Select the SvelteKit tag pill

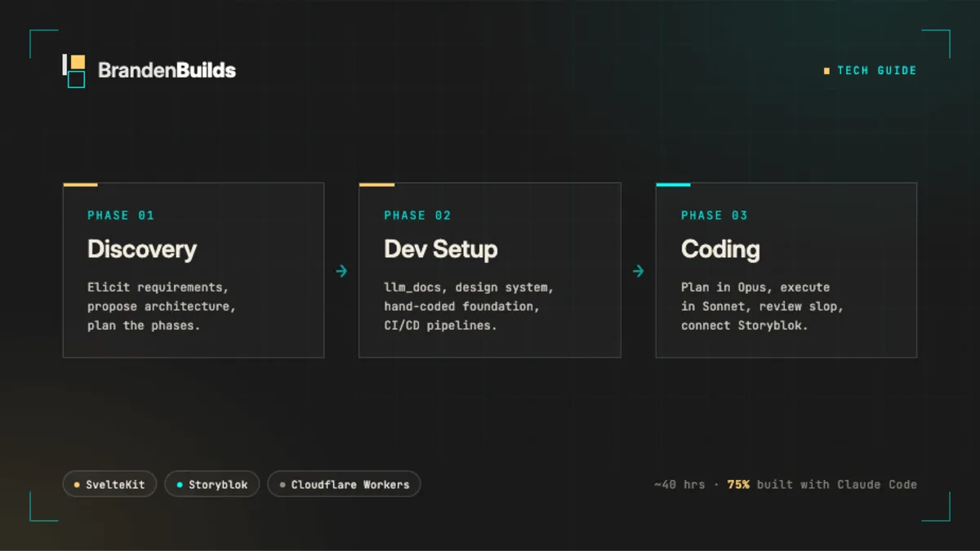pyautogui.click(x=109, y=484)
